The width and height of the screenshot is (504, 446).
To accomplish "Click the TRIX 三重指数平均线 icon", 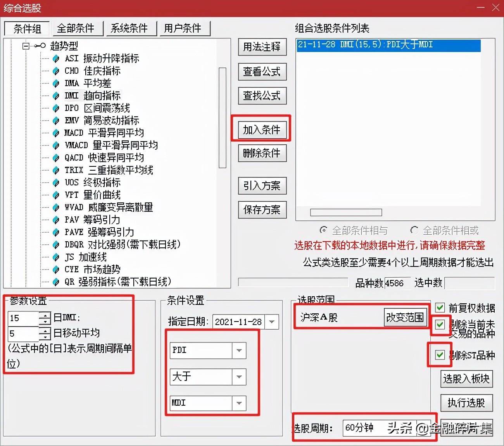I will click(56, 170).
